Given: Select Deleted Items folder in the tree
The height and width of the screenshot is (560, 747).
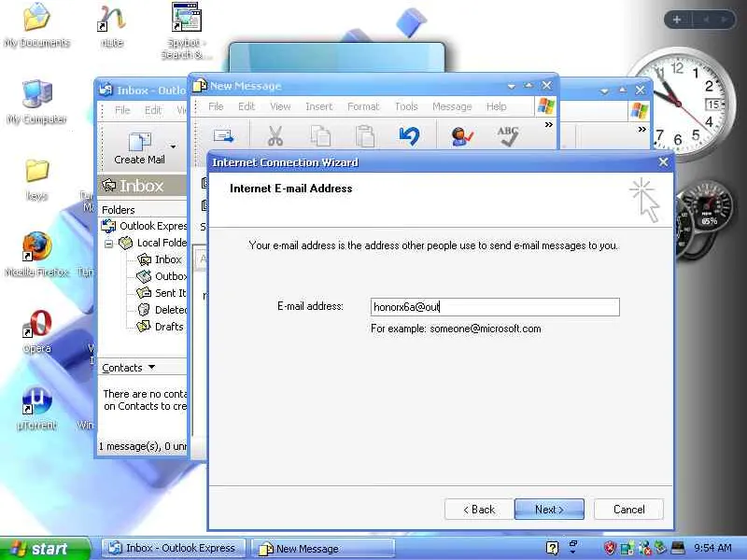Looking at the screenshot, I should (162, 310).
